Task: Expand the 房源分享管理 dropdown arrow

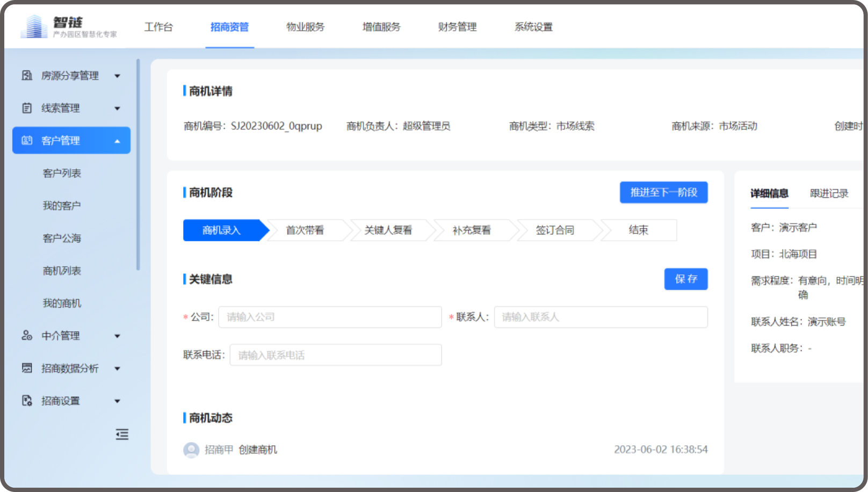Action: 117,76
